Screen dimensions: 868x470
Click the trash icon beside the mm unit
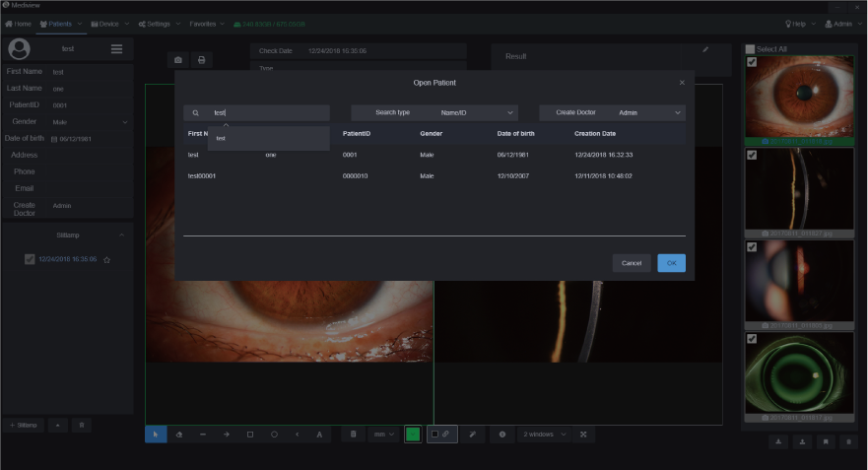(x=353, y=434)
